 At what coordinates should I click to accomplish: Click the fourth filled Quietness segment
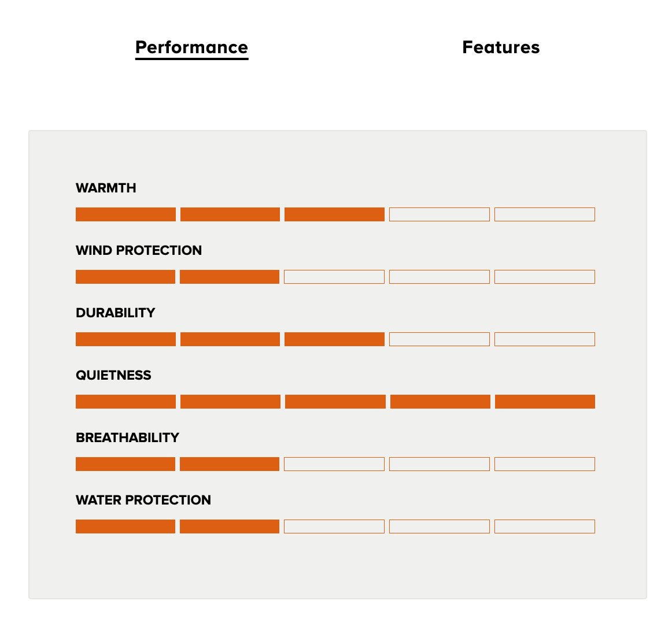coord(440,402)
